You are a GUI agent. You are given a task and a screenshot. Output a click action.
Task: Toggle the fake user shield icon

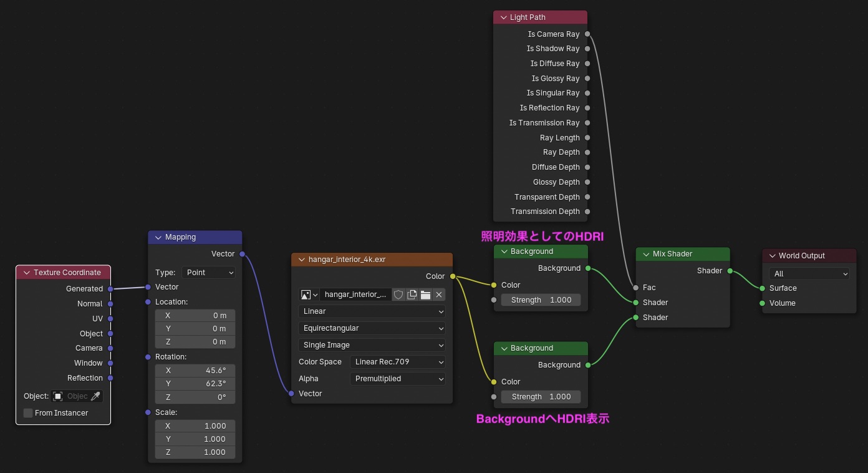coord(398,295)
